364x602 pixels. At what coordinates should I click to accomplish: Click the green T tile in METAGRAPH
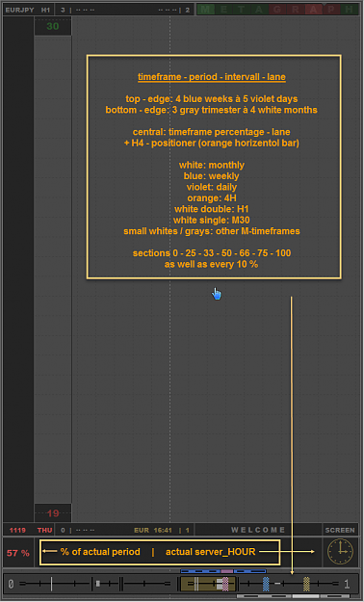(x=242, y=10)
